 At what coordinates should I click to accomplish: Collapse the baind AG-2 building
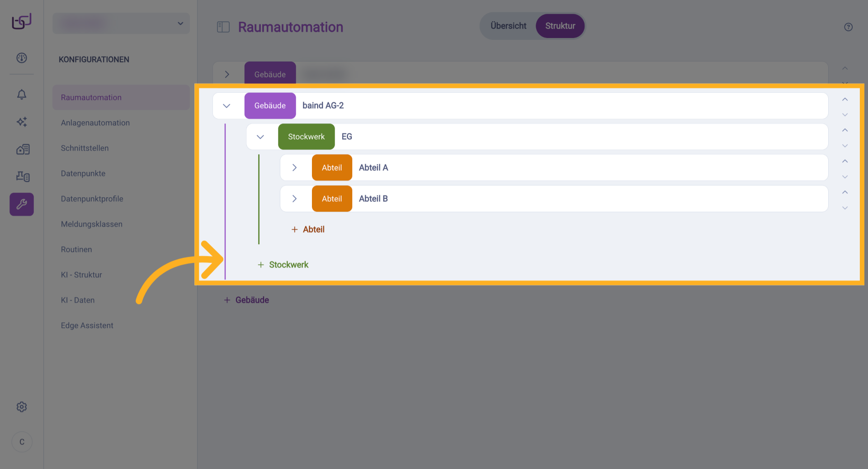click(x=227, y=106)
